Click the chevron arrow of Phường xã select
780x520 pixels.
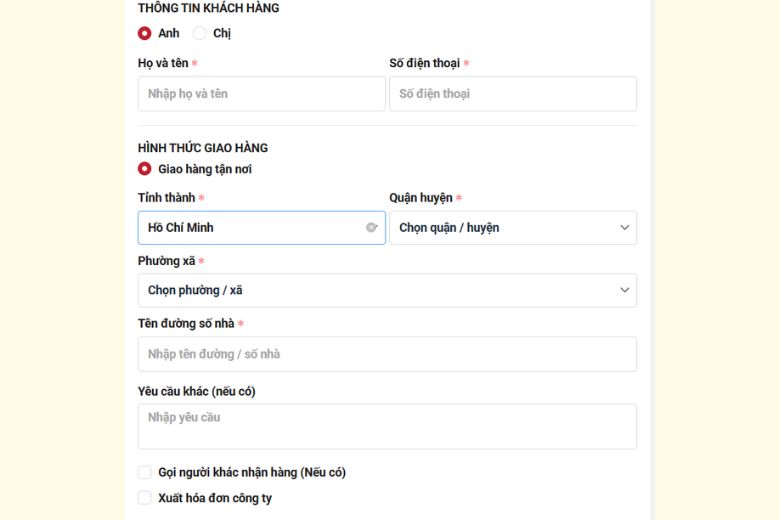tap(625, 290)
